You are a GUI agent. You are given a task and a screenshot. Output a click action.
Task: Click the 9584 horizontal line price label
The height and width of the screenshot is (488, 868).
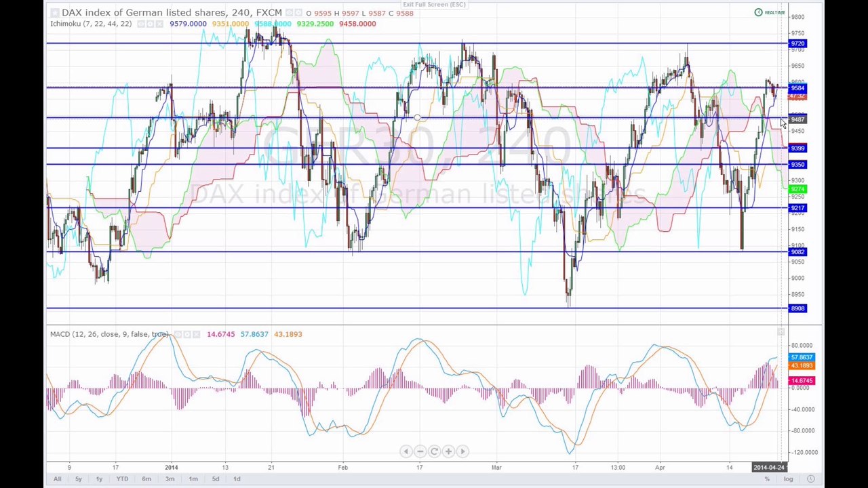(x=797, y=88)
